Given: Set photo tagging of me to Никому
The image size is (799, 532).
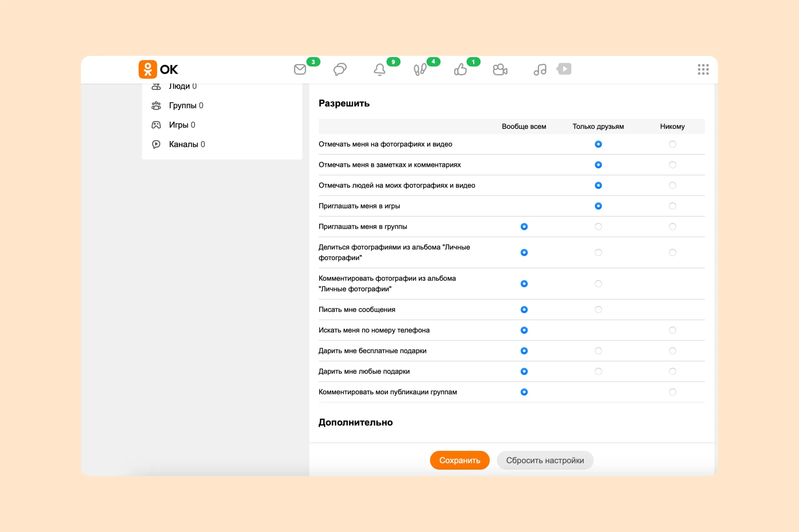Looking at the screenshot, I should click(672, 144).
